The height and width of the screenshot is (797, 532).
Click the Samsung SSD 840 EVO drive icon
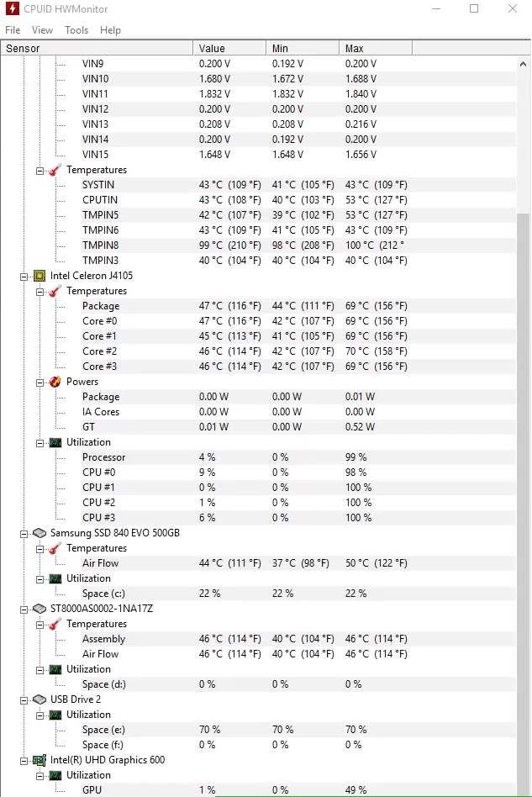[40, 533]
